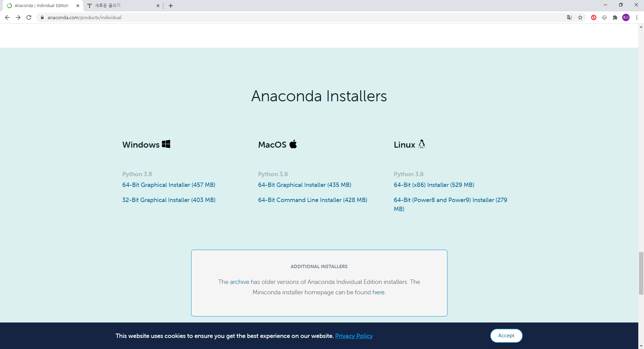Download MacOS 64-Bit Graphical Installer (435 MB)

305,185
